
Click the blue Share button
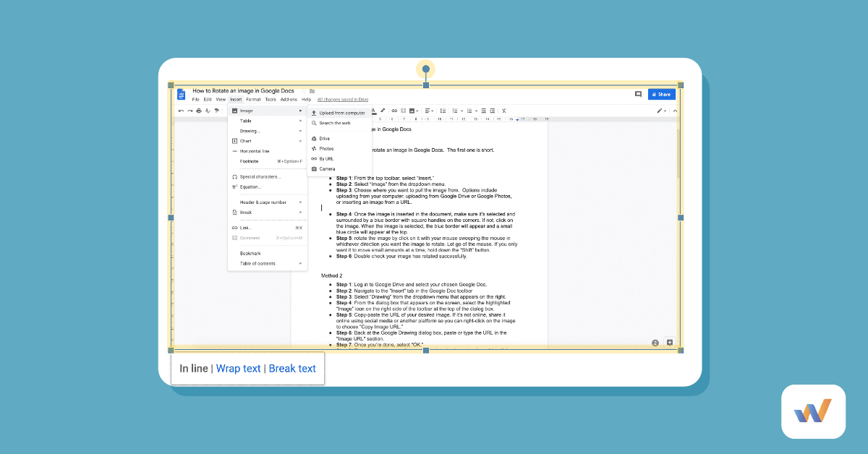(x=660, y=94)
